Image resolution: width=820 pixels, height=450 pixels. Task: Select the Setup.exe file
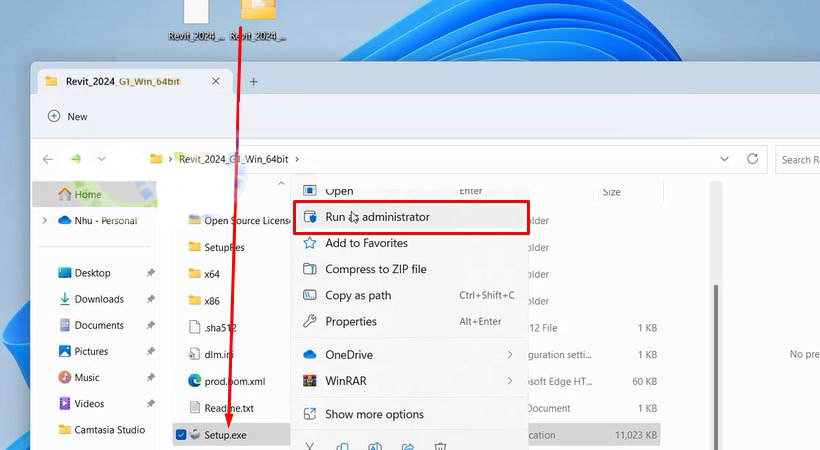pyautogui.click(x=225, y=435)
